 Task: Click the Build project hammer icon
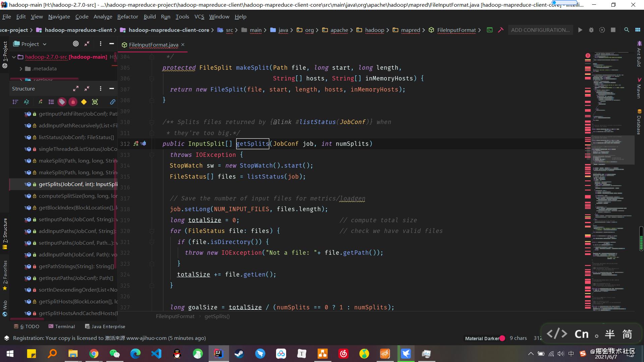[501, 30]
